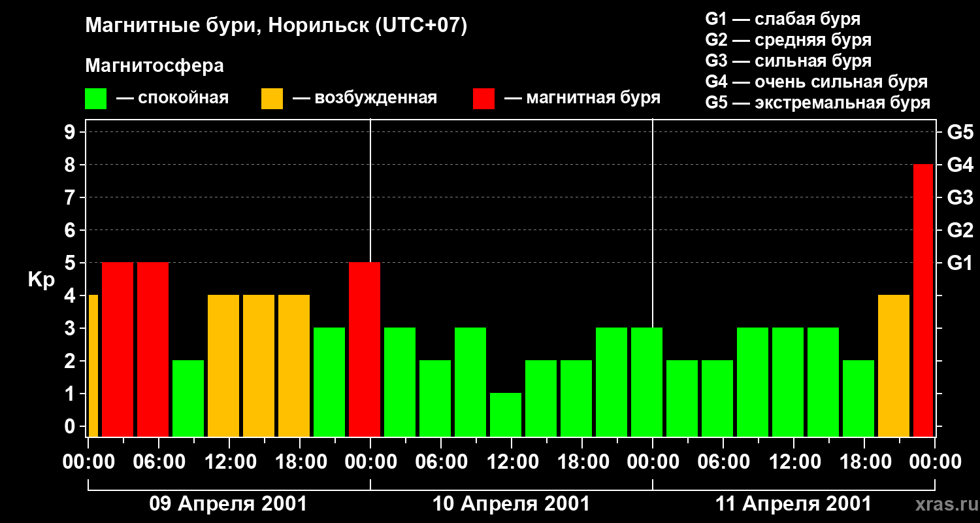Viewport: 980px width, 523px height.
Task: Select the green Kp 2 bar on 09 Апреля
Action: click(x=188, y=398)
